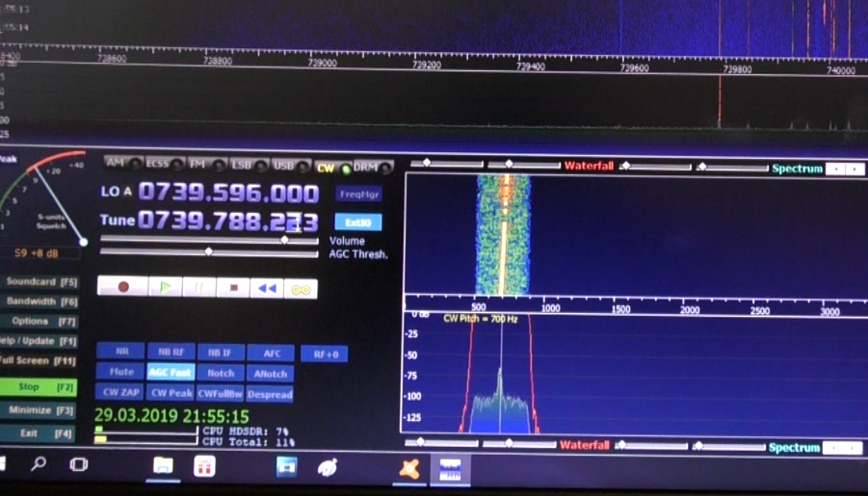Select USB demodulation mode
868x496 pixels.
pos(283,165)
